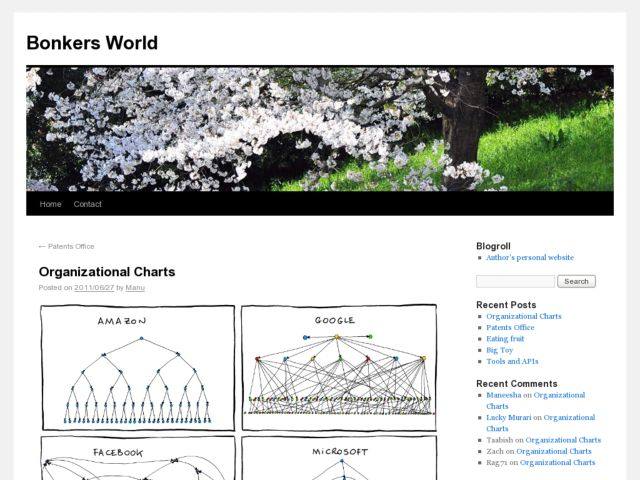Open author Manu's profile link

(135, 288)
